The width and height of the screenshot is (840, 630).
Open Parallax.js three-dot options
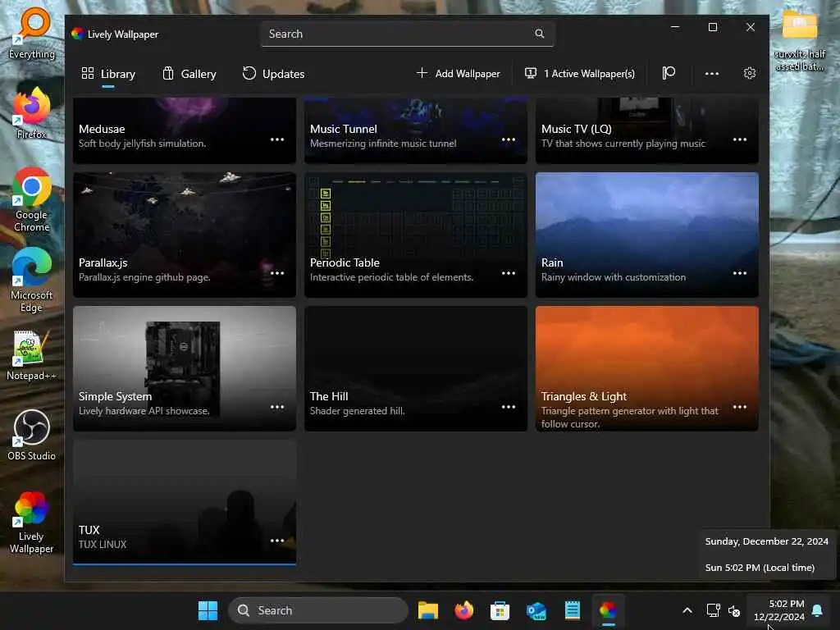point(277,273)
